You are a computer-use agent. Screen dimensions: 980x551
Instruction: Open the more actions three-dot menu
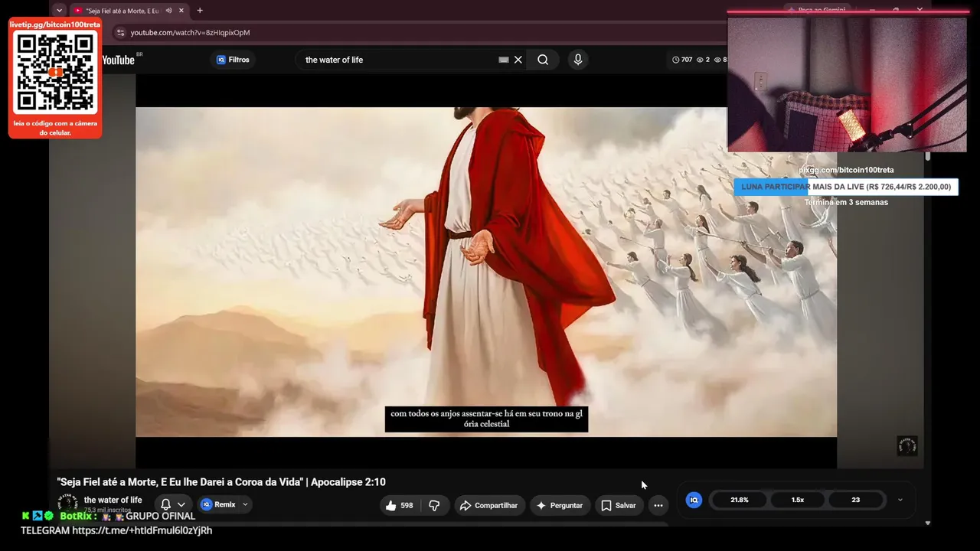[658, 506]
